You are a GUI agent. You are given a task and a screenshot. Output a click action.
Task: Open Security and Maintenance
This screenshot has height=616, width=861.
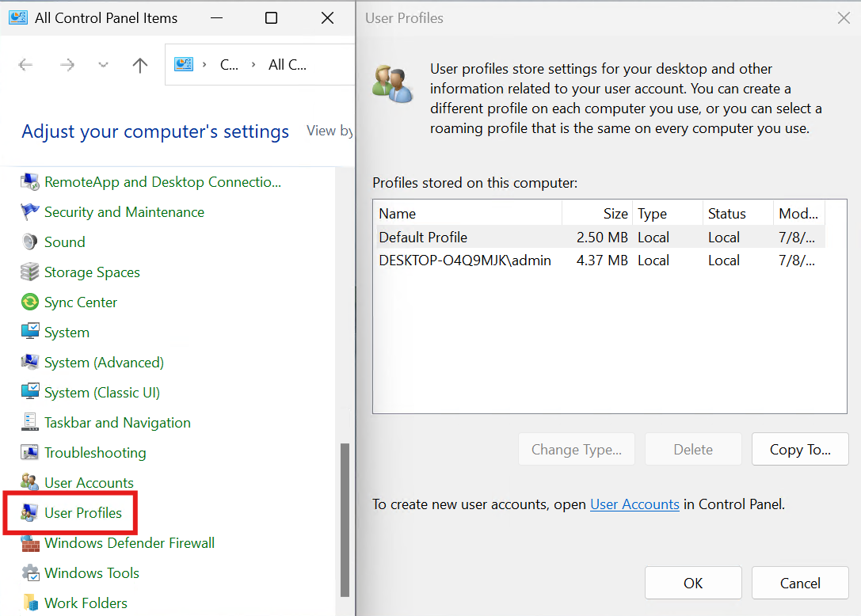point(124,212)
